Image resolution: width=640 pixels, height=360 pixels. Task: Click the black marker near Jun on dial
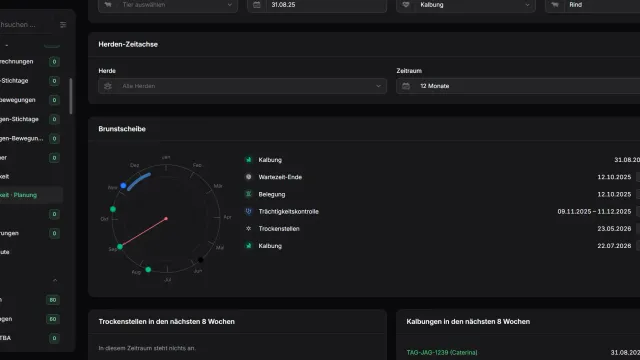(200, 260)
